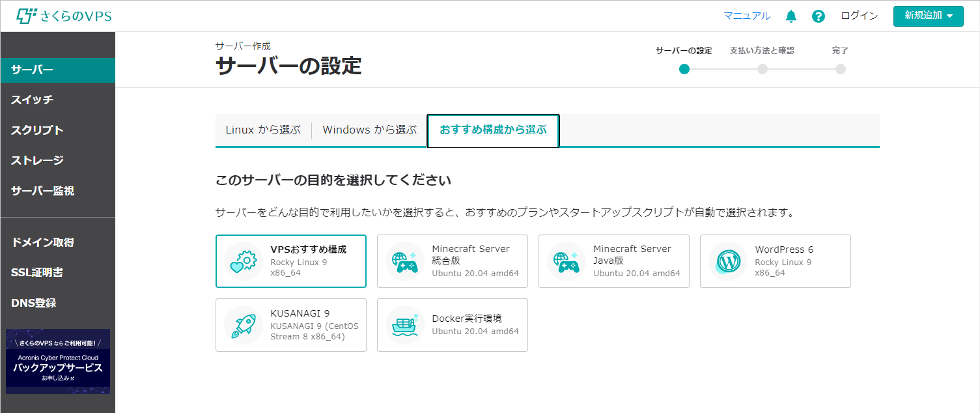Viewport: 980px width, 413px height.
Task: Open the help question mark icon
Action: click(x=819, y=16)
